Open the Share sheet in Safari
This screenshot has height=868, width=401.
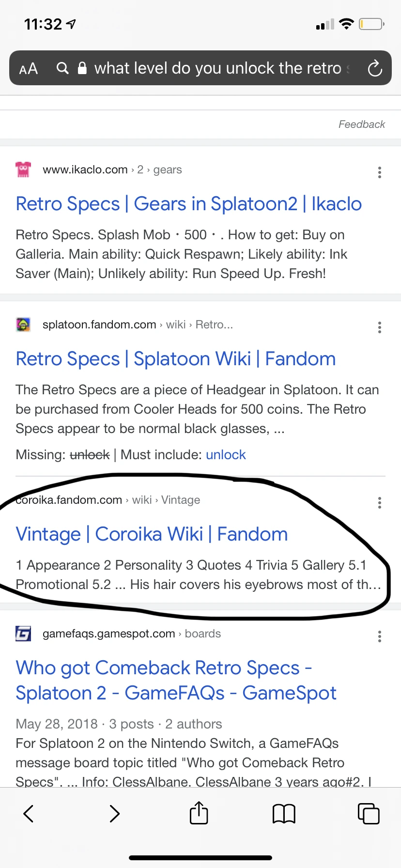pyautogui.click(x=199, y=813)
